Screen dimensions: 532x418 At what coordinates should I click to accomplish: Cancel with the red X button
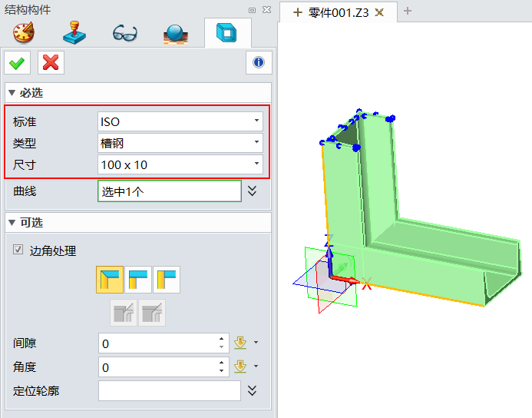coord(51,62)
